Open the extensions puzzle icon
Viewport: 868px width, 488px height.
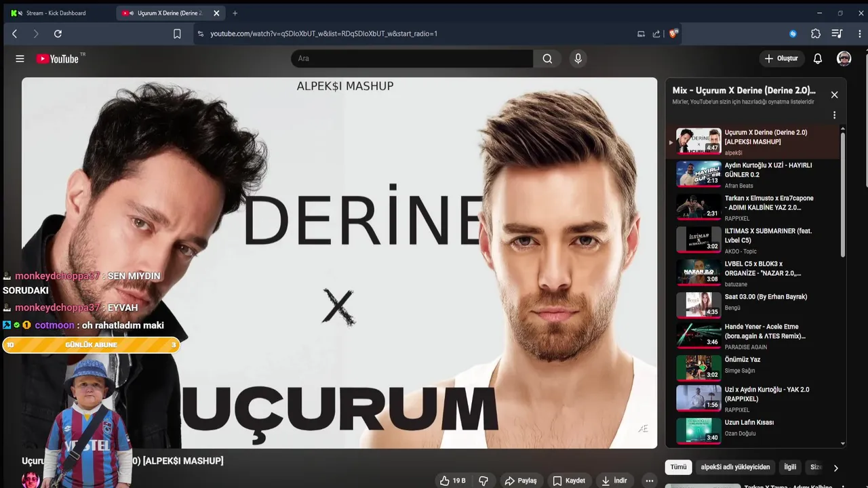click(x=816, y=33)
